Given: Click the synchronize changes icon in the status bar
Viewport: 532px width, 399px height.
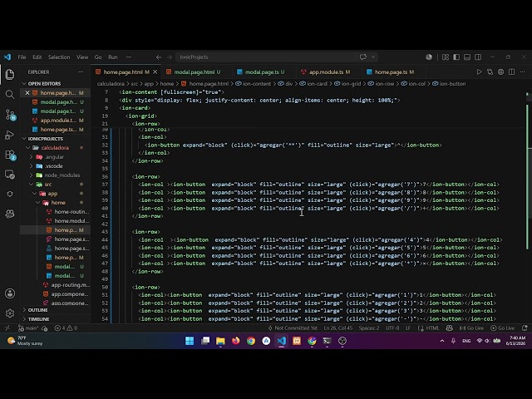Looking at the screenshot, I should coord(44,328).
